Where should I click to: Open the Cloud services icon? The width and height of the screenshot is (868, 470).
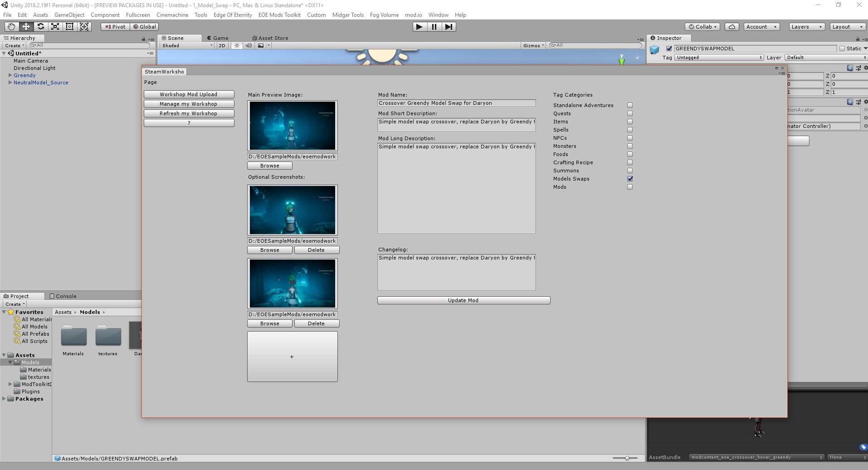tap(732, 27)
